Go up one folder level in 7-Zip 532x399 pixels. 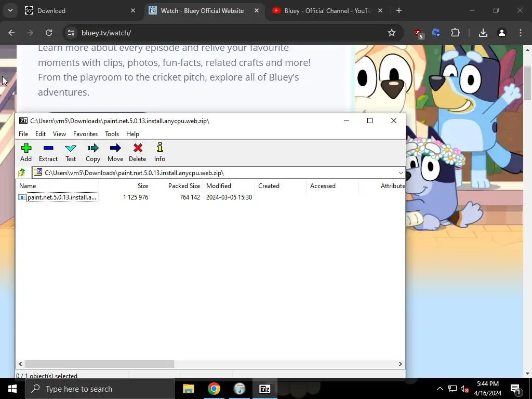tap(22, 172)
